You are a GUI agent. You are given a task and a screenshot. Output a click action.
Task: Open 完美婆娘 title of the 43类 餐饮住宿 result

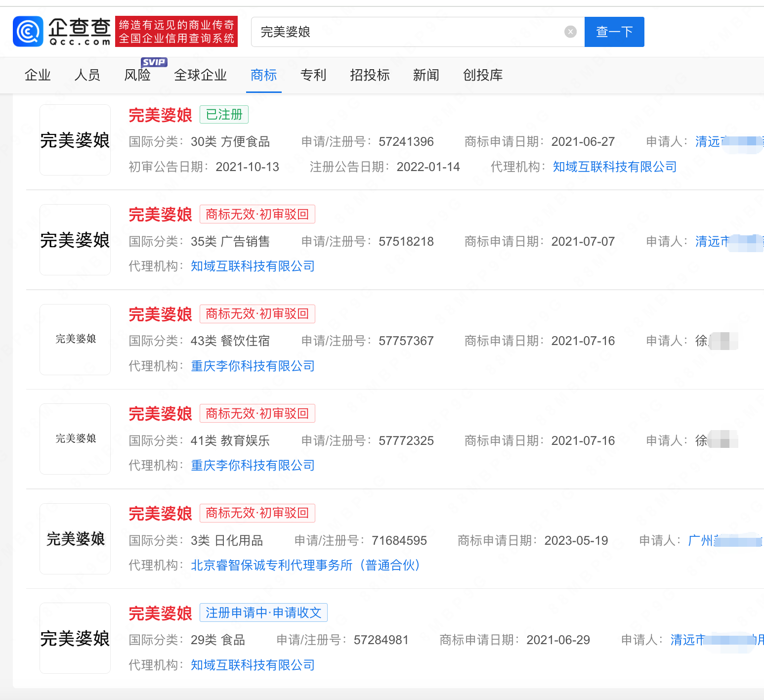[x=160, y=314]
